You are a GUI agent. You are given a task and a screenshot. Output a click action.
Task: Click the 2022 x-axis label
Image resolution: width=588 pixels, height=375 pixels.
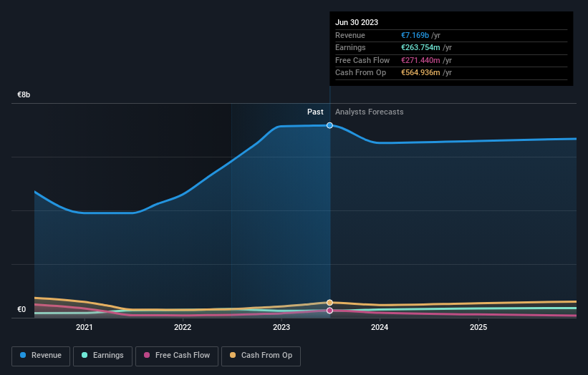tap(183, 328)
